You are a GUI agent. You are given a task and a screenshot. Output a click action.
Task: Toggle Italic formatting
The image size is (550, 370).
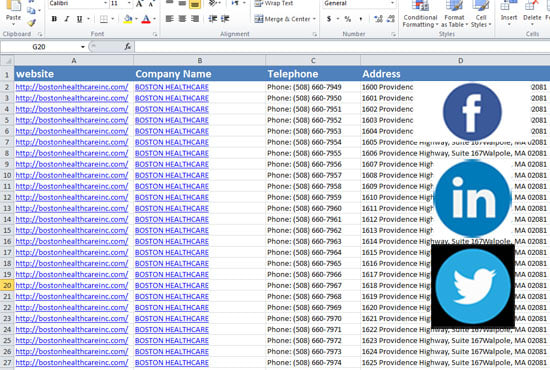[x=67, y=19]
